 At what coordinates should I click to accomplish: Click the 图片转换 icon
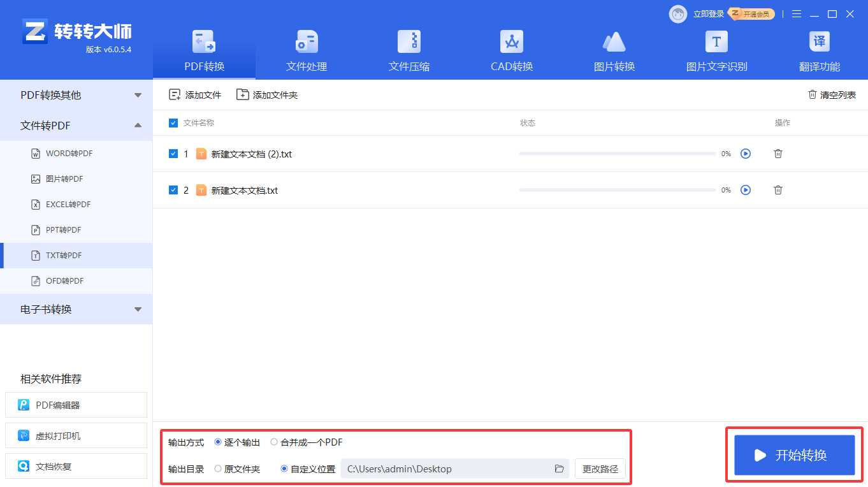(614, 42)
